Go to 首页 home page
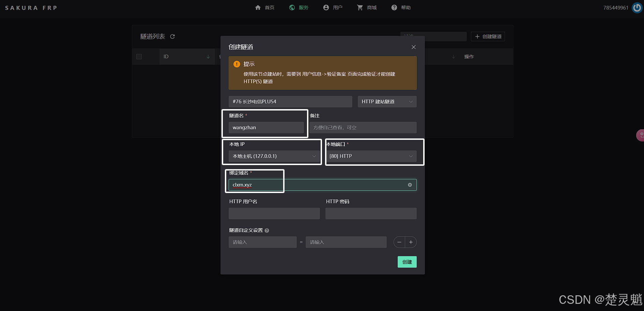This screenshot has height=311, width=644. pyautogui.click(x=270, y=8)
